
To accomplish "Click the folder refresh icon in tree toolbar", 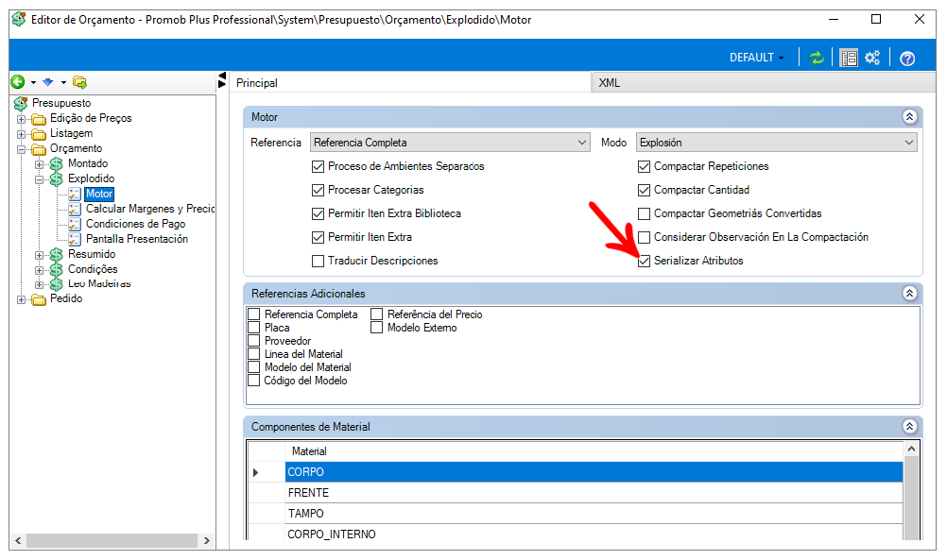I will coord(79,82).
